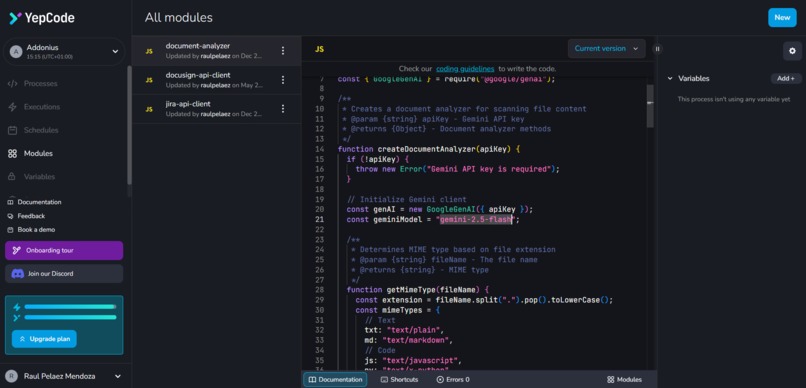Click Join our Discord button
This screenshot has width=806, height=388.
(x=64, y=273)
